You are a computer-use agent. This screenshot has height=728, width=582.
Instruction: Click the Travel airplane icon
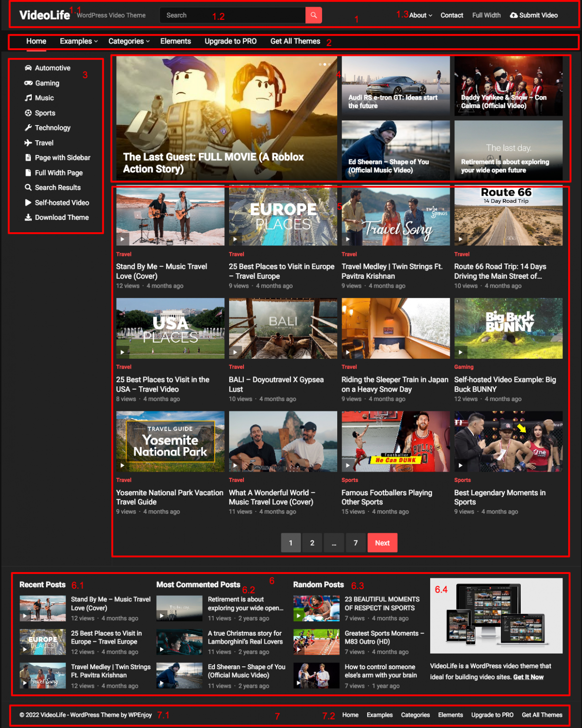click(x=28, y=143)
